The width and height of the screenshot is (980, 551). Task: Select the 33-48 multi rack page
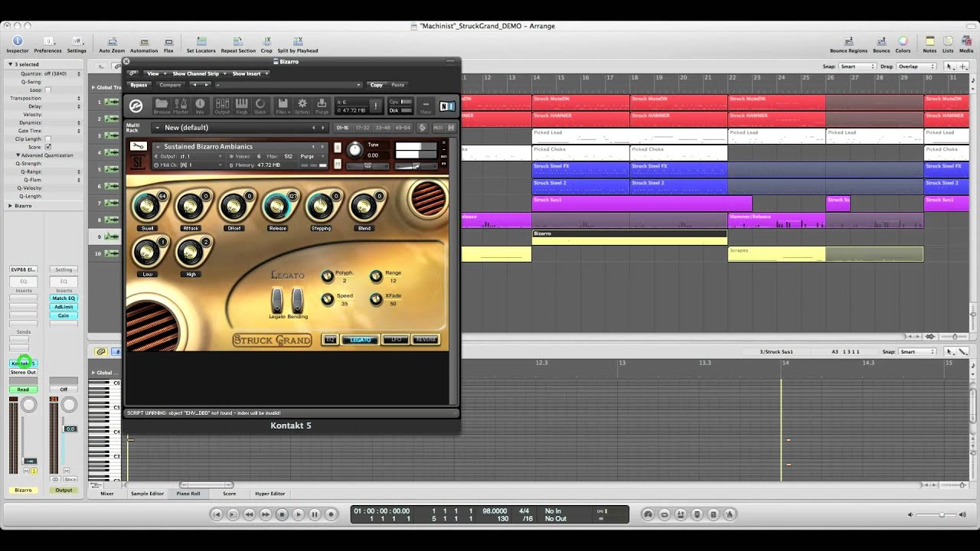coord(382,128)
